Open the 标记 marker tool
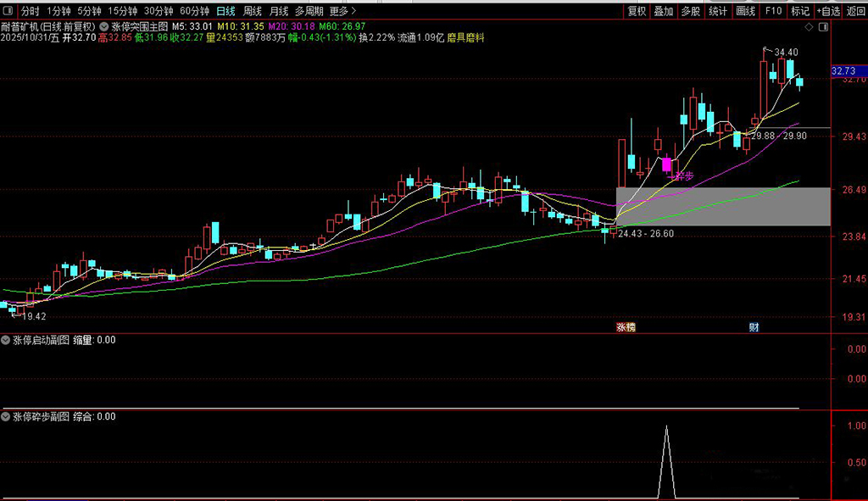The image size is (868, 501). [x=799, y=11]
